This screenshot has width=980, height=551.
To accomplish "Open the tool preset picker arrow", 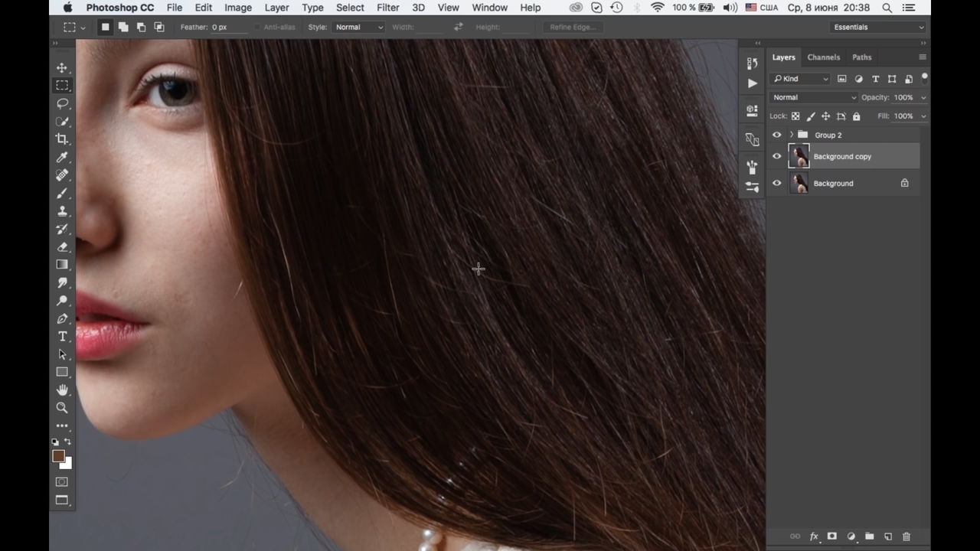I will click(x=83, y=28).
